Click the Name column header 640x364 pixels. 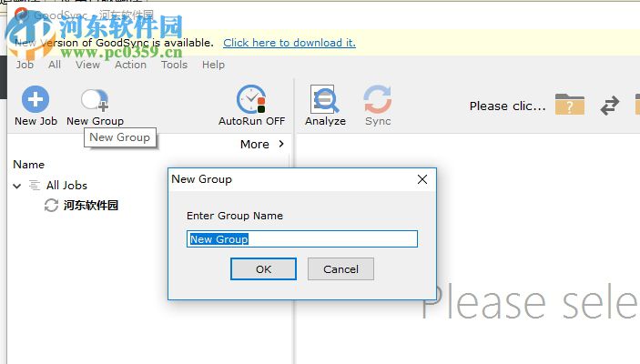(28, 165)
